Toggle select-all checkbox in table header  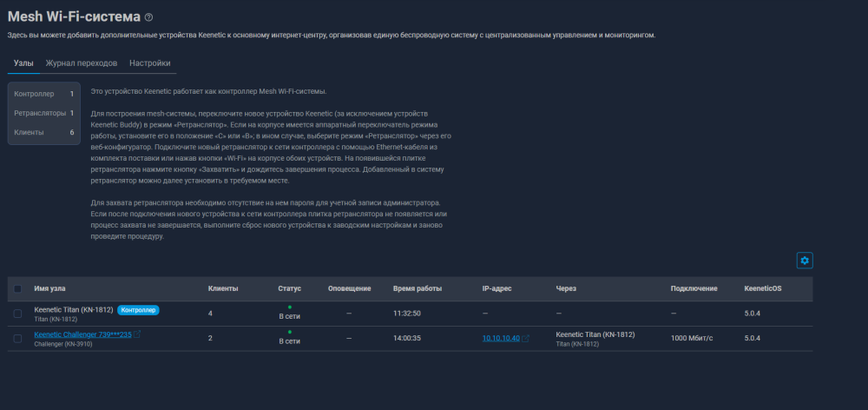pyautogui.click(x=17, y=288)
